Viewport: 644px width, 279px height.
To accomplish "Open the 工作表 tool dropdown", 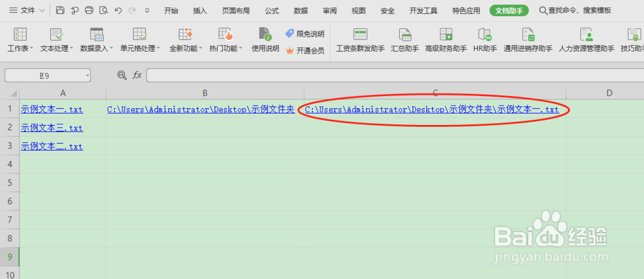I will coord(20,40).
